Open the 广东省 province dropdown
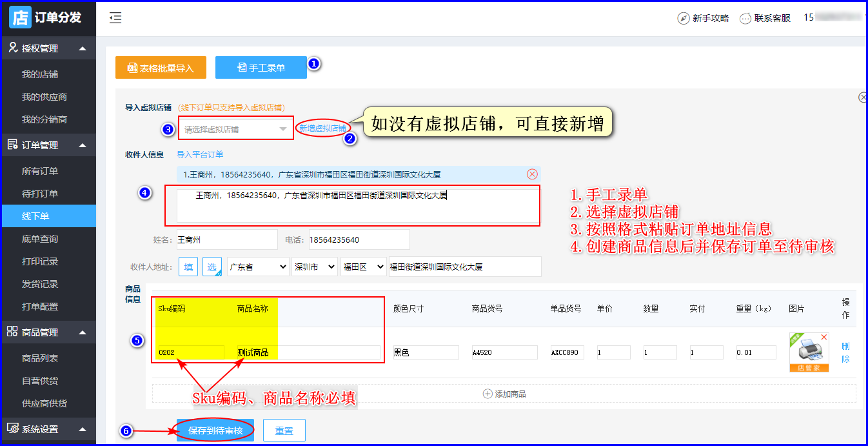The image size is (868, 446). coord(257,267)
